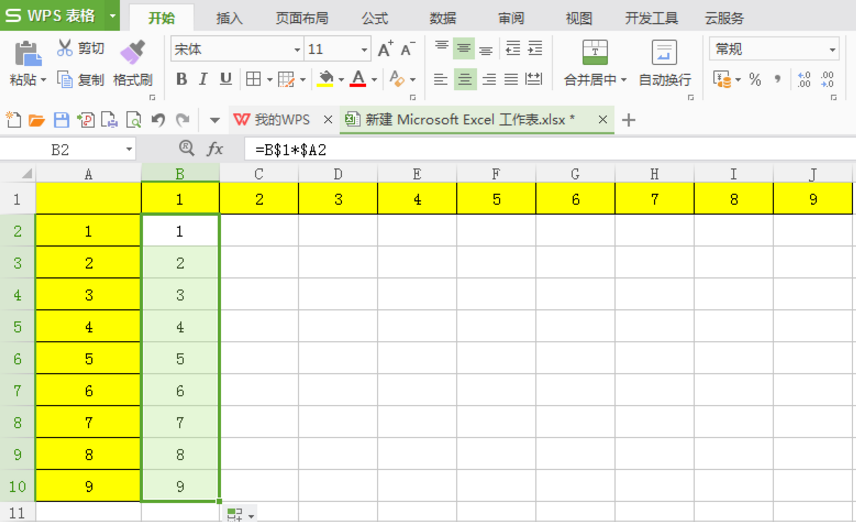
Task: Expand the borders dropdown arrow
Action: (269, 80)
